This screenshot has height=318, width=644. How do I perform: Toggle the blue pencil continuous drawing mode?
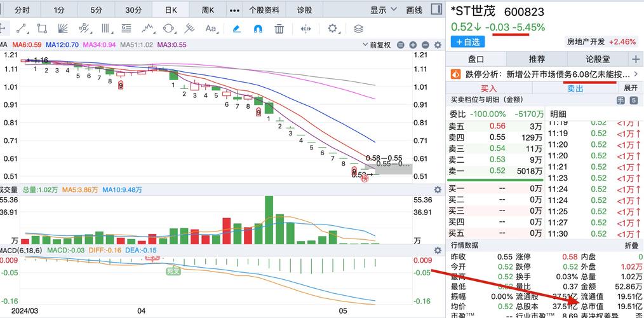coord(236,29)
